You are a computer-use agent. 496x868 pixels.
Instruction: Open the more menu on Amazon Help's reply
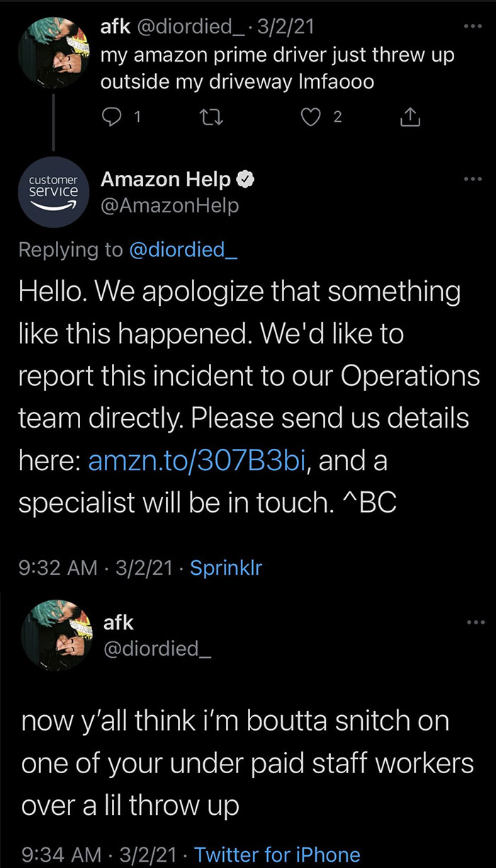(473, 179)
